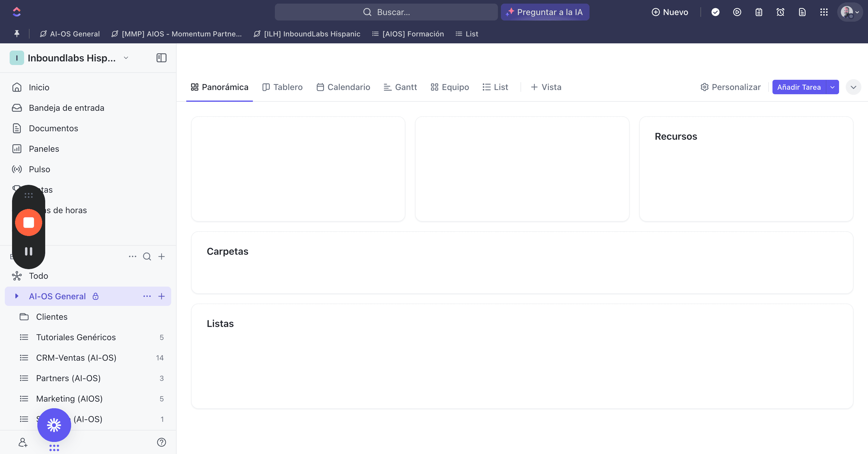Open the user avatar account menu

(850, 12)
